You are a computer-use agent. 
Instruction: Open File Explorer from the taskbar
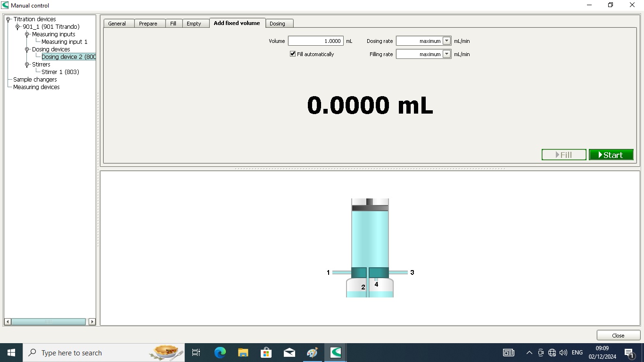(x=243, y=353)
